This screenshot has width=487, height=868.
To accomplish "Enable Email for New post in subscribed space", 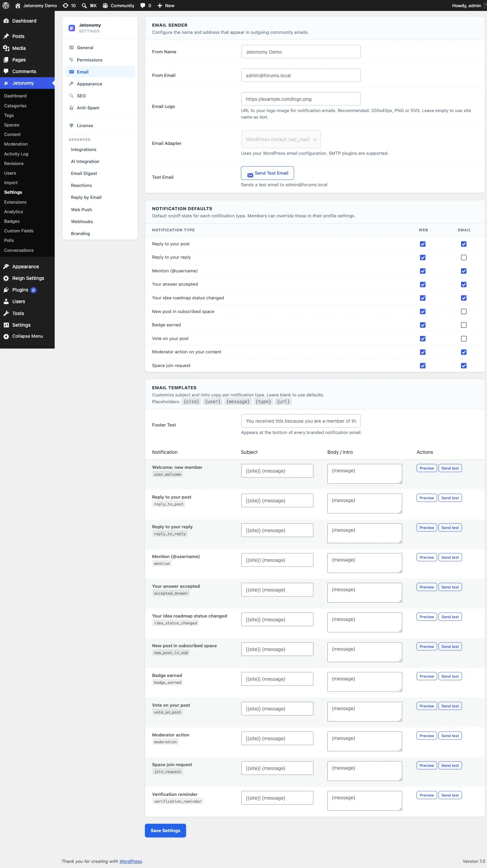I will pyautogui.click(x=464, y=311).
